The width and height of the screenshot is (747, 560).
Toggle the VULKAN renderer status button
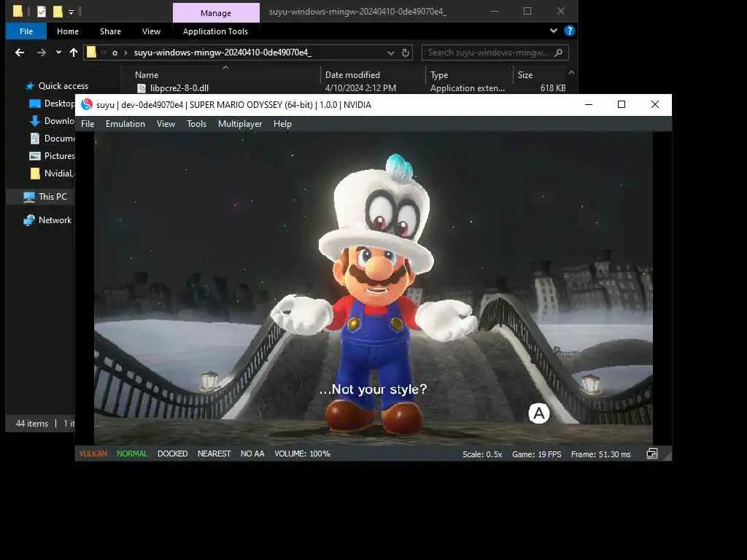click(93, 454)
